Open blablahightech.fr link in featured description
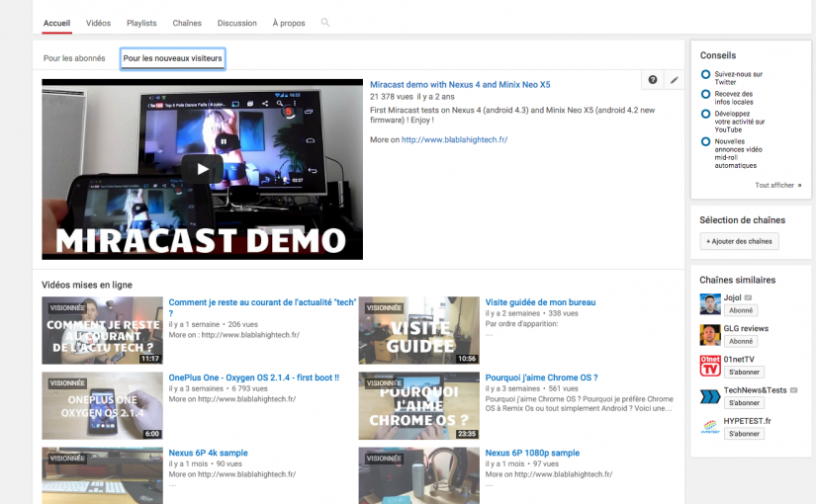Viewport: 816px width, 504px height. 454,139
